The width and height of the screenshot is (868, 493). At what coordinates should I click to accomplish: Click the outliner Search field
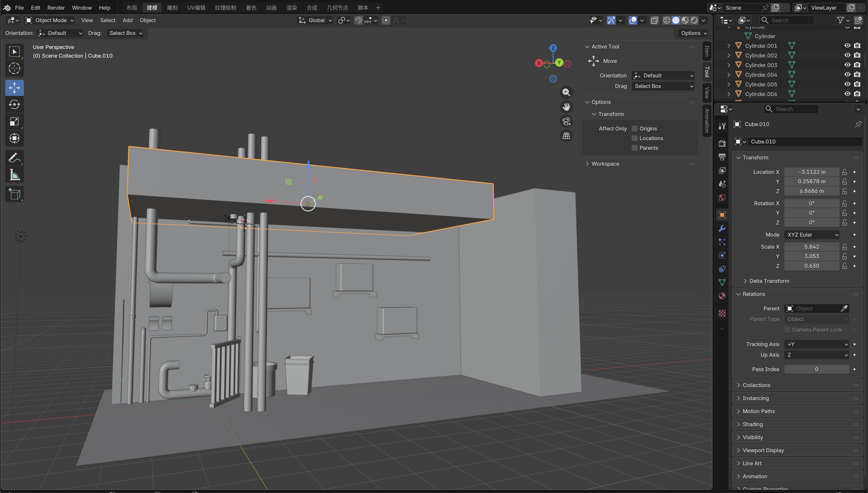tap(787, 20)
